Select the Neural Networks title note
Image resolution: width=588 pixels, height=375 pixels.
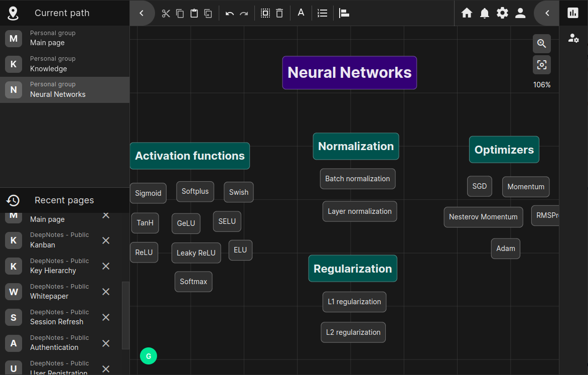pos(350,73)
